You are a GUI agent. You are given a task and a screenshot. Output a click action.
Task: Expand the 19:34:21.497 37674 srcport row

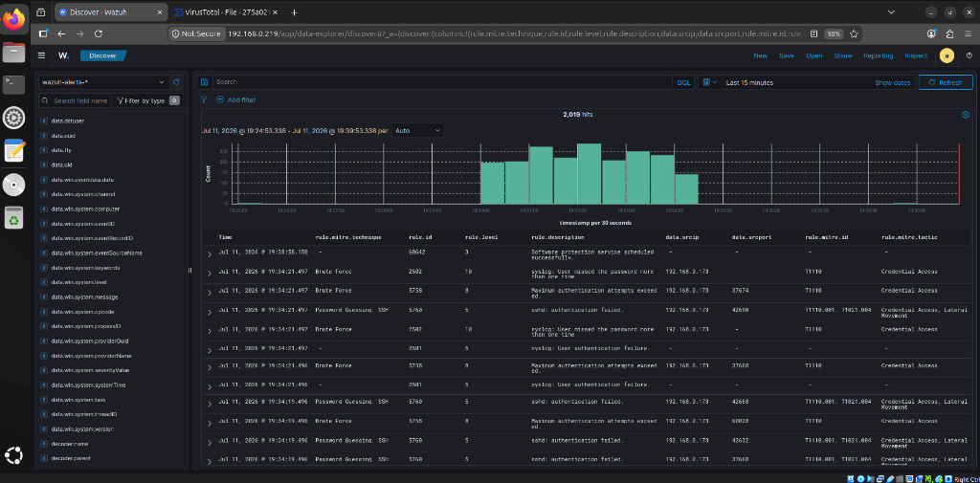(210, 293)
